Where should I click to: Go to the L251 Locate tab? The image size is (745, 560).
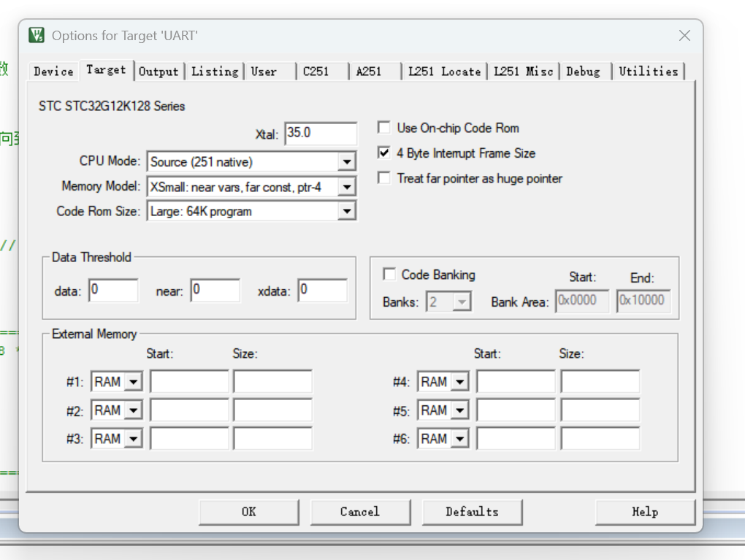(x=444, y=72)
